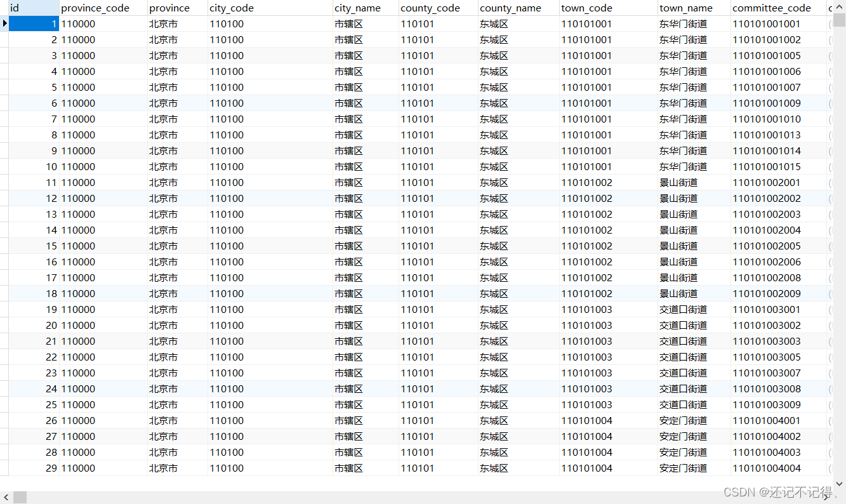
Task: Select town_code 110101003 in row id 22
Action: (608, 357)
